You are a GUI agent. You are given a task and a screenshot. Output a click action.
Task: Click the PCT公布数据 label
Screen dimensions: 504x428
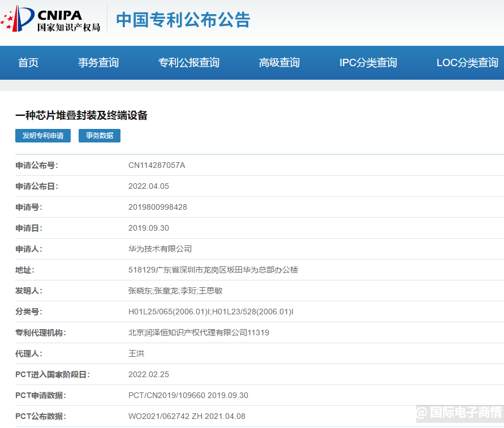click(x=41, y=417)
